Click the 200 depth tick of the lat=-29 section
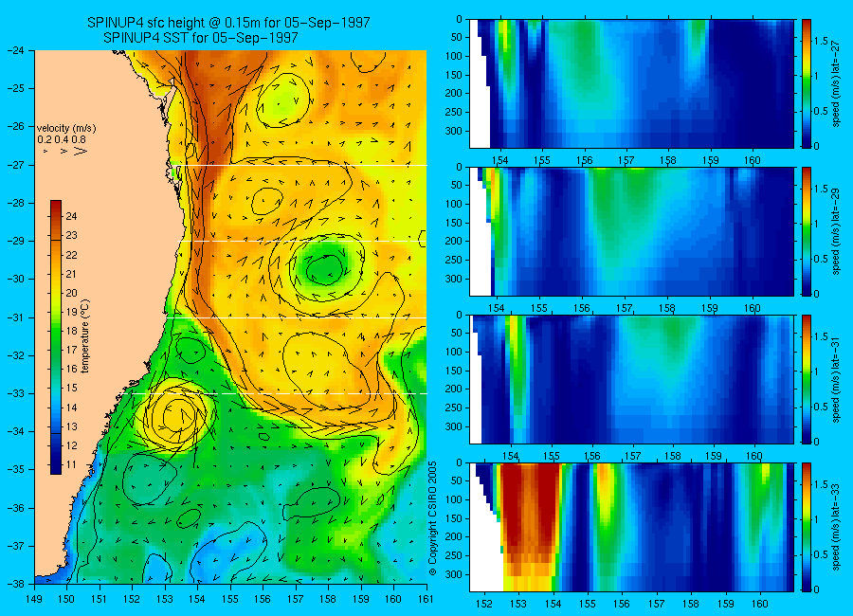 pos(453,241)
